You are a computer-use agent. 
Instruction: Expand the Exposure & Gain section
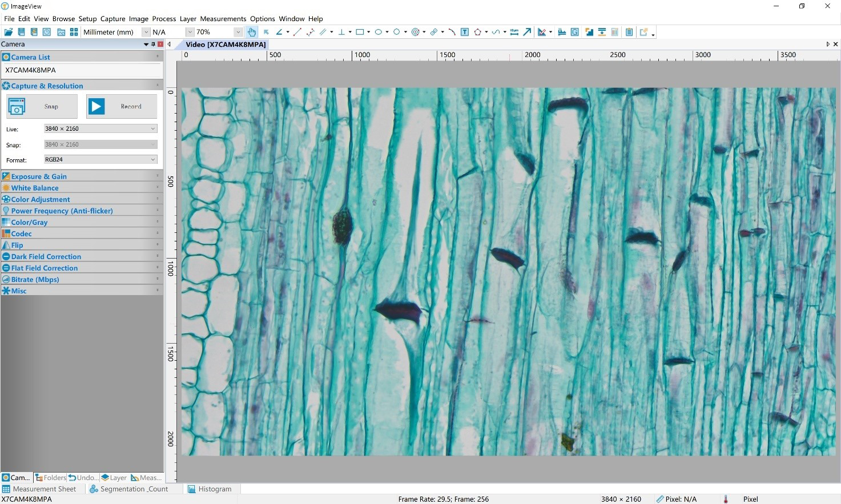point(39,176)
